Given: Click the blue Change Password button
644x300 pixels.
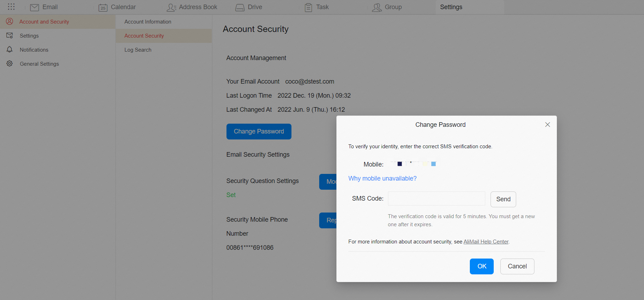Looking at the screenshot, I should (x=259, y=131).
